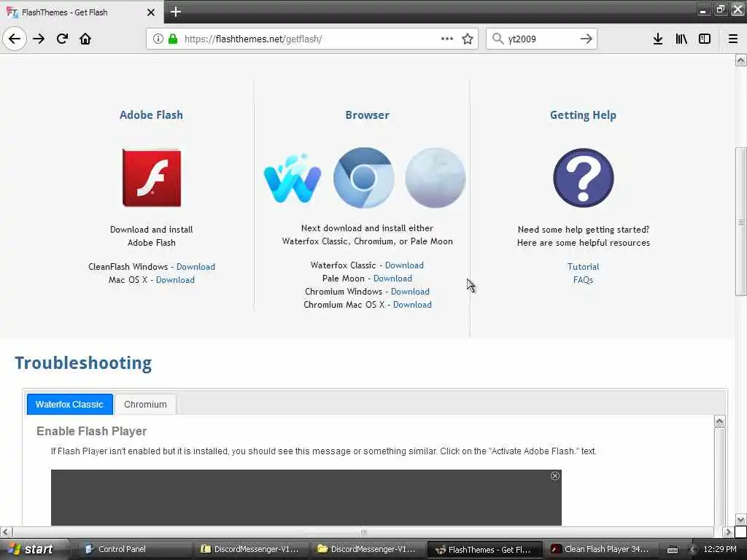Click the page vertical scrollbar thumb
The image size is (747, 560).
741,222
